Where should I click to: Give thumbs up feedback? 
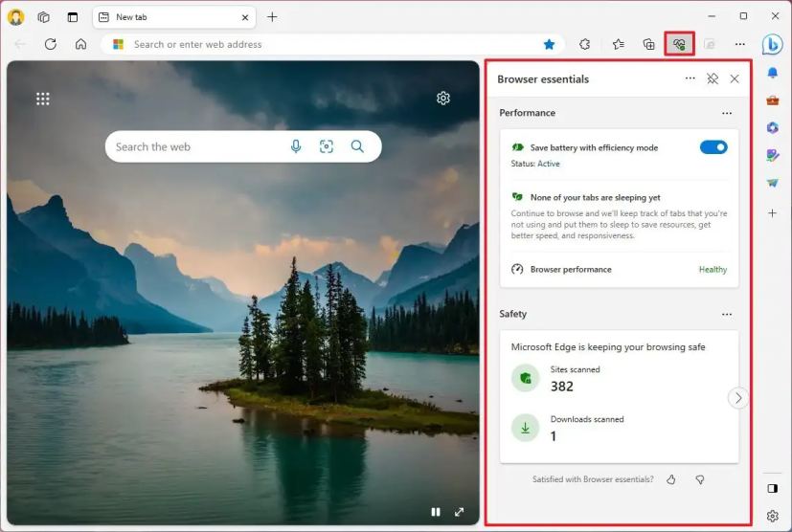[x=670, y=479]
